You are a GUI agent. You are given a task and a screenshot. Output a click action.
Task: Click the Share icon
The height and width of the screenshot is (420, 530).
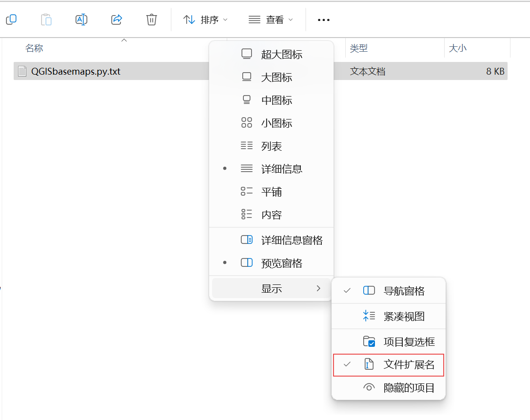coord(116,20)
